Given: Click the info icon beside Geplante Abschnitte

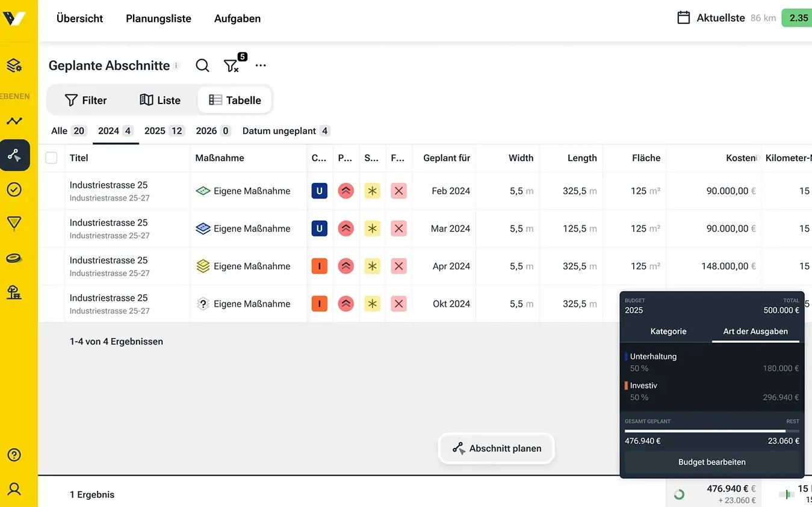Looking at the screenshot, I should pyautogui.click(x=176, y=66).
